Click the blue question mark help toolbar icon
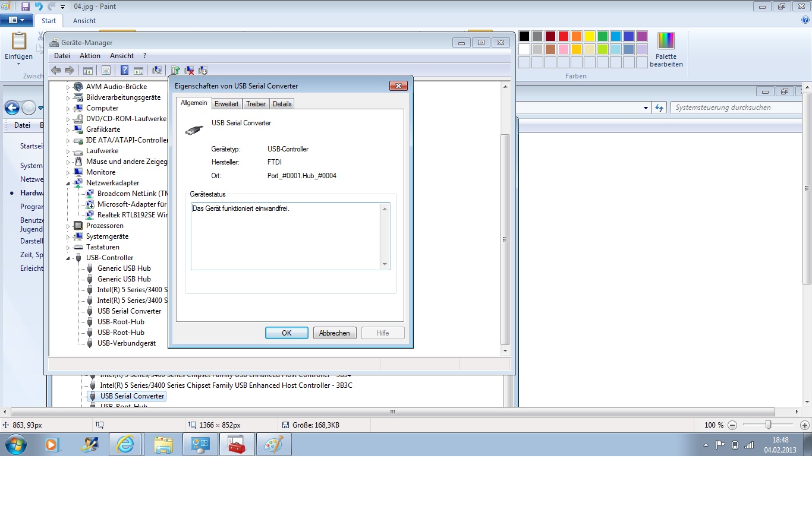 coord(124,70)
